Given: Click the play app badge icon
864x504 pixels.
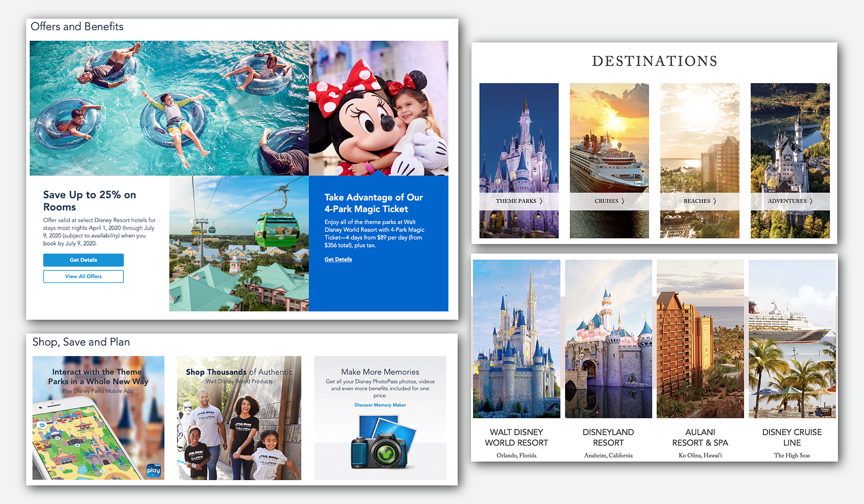Looking at the screenshot, I should click(153, 470).
